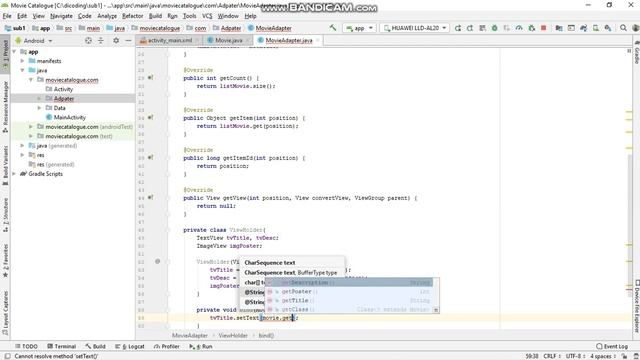Screen dimensions: 640x360
Task: Open Project Structure from the main toolbar
Action: click(x=559, y=28)
